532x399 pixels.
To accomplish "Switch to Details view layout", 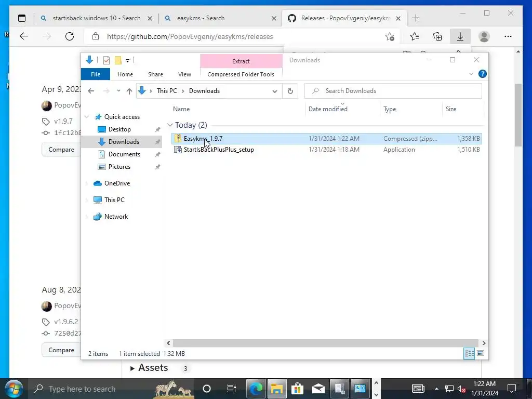I will tap(469, 353).
